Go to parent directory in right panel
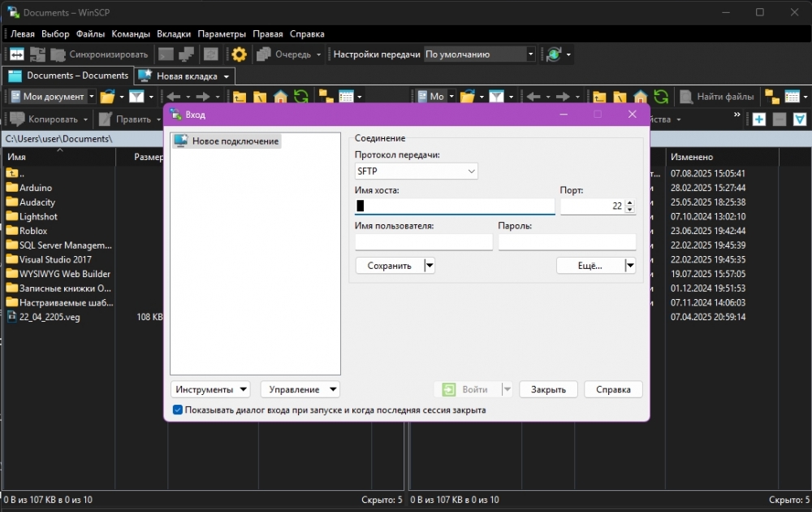Image resolution: width=812 pixels, height=512 pixels. point(599,97)
